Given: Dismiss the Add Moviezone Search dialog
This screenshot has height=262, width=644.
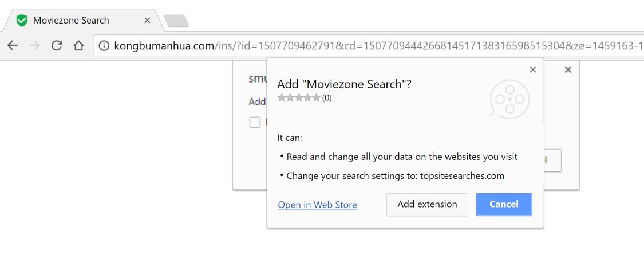Looking at the screenshot, I should coord(533,69).
